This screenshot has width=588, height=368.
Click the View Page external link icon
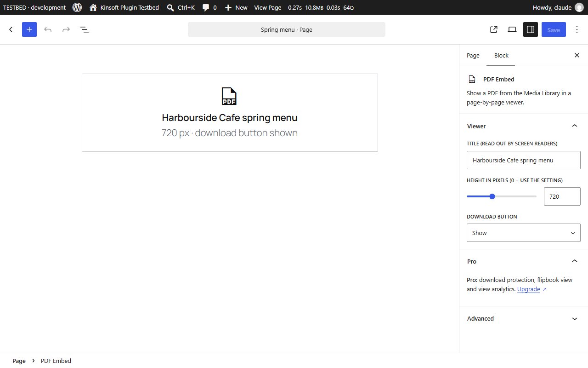point(494,29)
